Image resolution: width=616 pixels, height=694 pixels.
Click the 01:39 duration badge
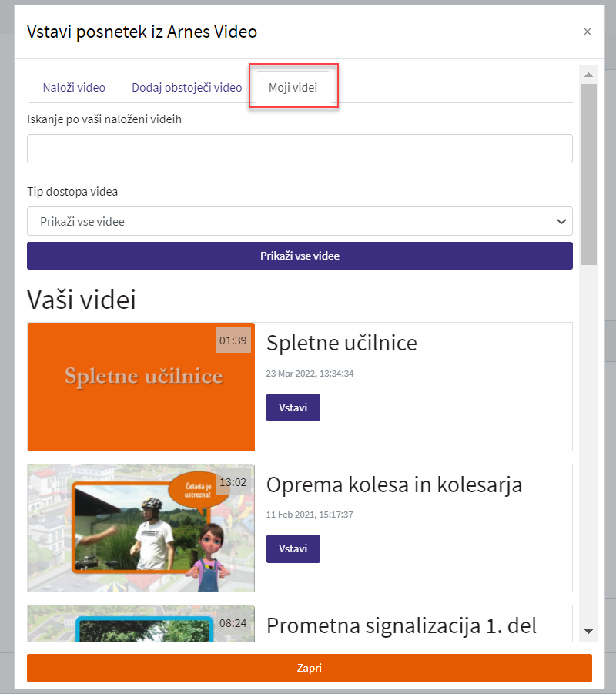tap(233, 340)
